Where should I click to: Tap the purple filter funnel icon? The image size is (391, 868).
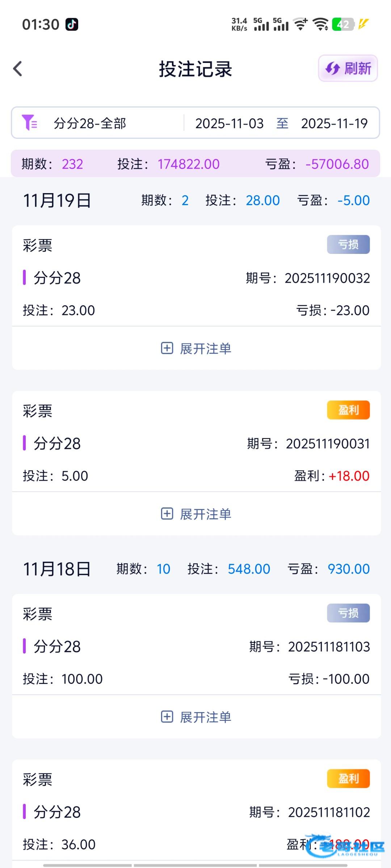(x=29, y=123)
